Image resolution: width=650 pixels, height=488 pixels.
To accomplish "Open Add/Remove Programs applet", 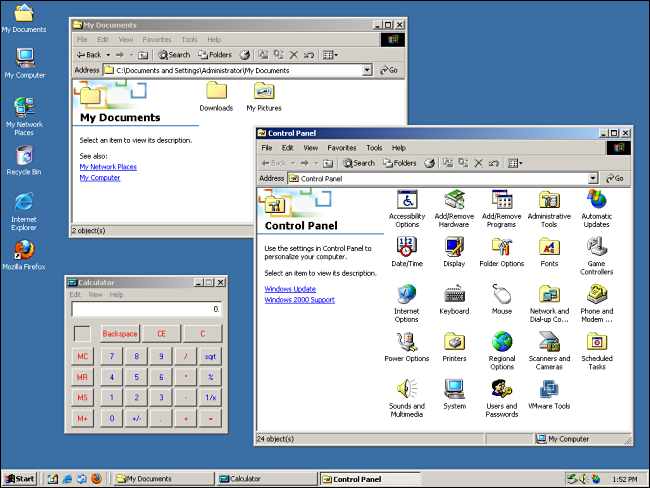I will coord(502,209).
